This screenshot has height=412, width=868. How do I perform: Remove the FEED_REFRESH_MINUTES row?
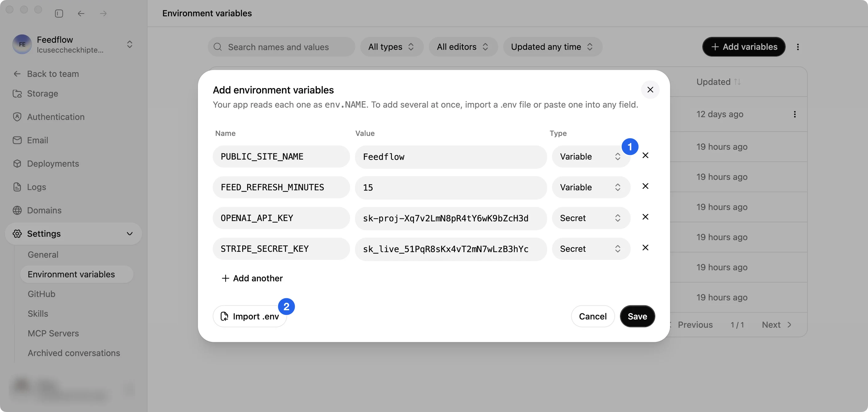[645, 186]
